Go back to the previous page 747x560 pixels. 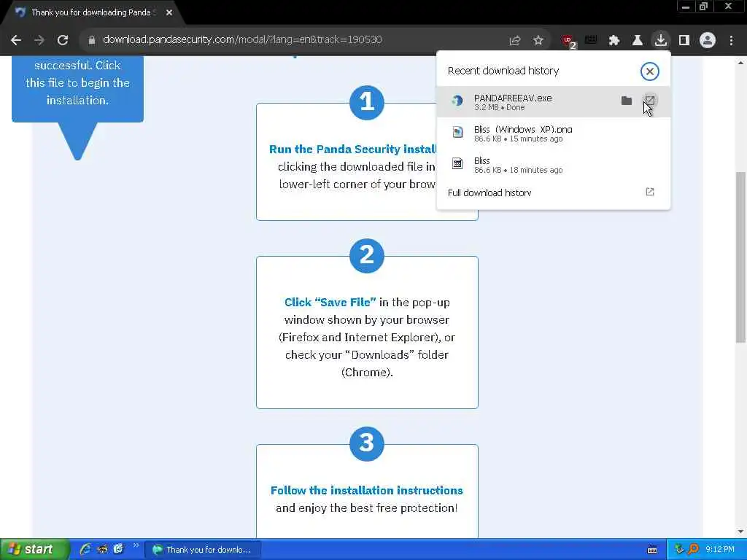(16, 40)
